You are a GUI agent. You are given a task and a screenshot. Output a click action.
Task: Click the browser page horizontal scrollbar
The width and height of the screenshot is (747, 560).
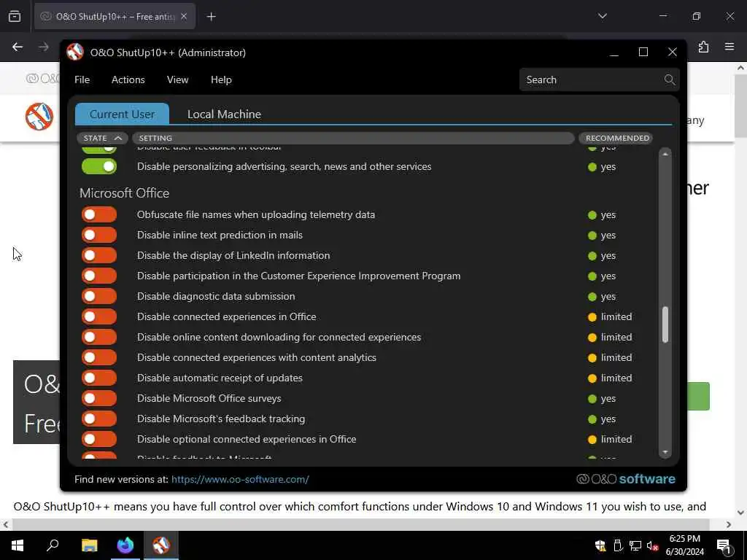(x=360, y=524)
